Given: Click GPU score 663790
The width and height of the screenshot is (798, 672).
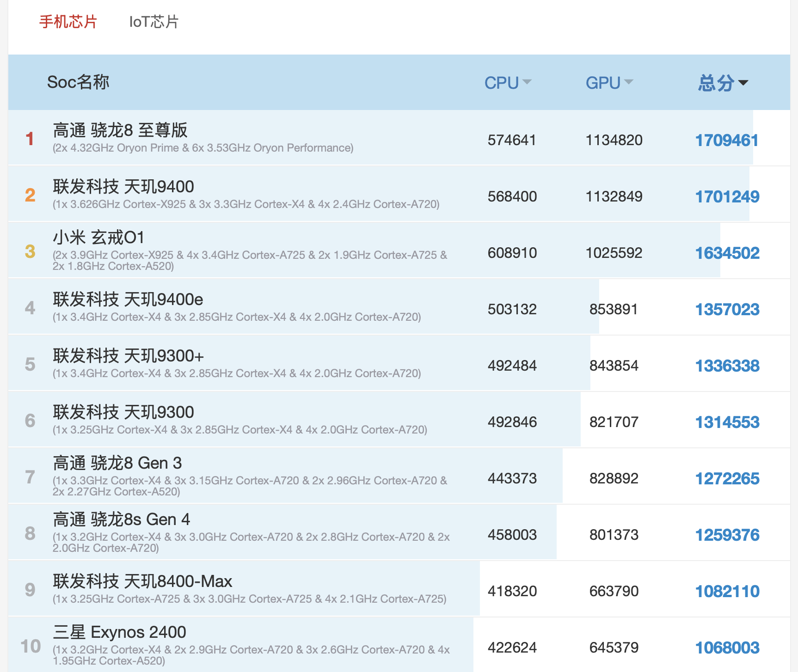Looking at the screenshot, I should (614, 591).
